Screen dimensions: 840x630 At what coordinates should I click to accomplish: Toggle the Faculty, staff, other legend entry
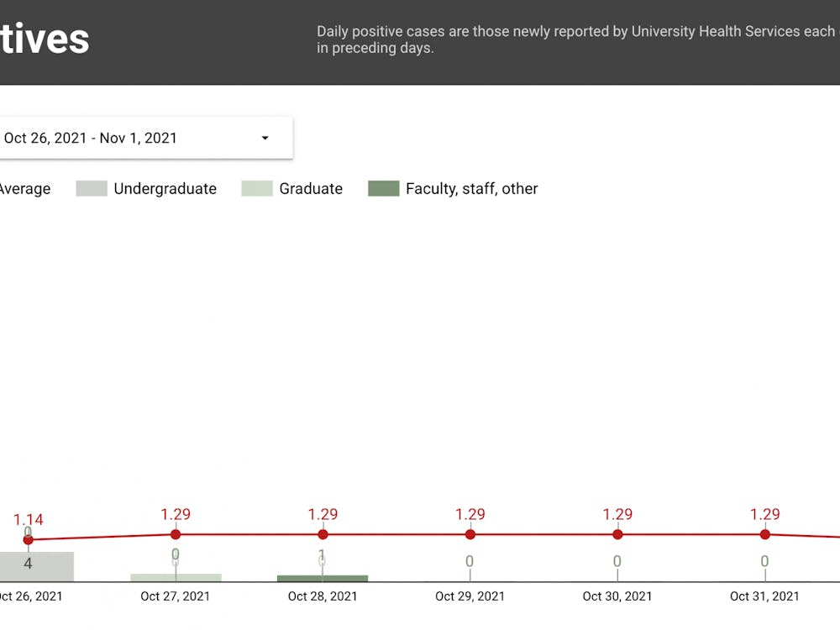pos(471,188)
